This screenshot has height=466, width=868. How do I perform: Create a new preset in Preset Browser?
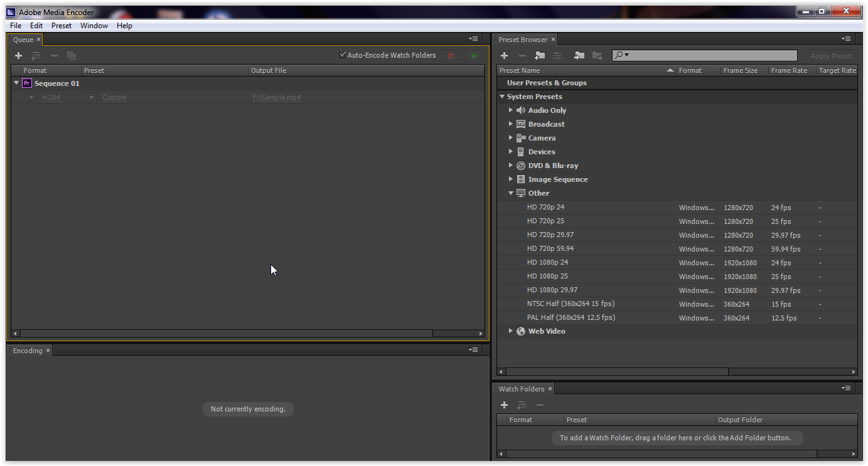(504, 55)
